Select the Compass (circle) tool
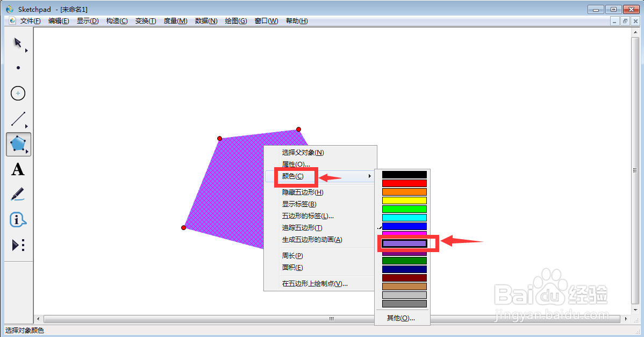The width and height of the screenshot is (644, 337). tap(18, 93)
